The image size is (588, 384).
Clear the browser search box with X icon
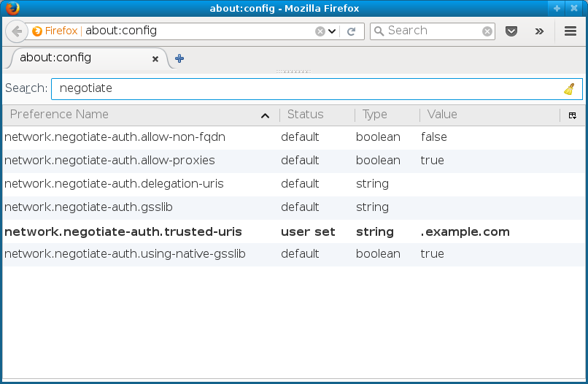[487, 31]
